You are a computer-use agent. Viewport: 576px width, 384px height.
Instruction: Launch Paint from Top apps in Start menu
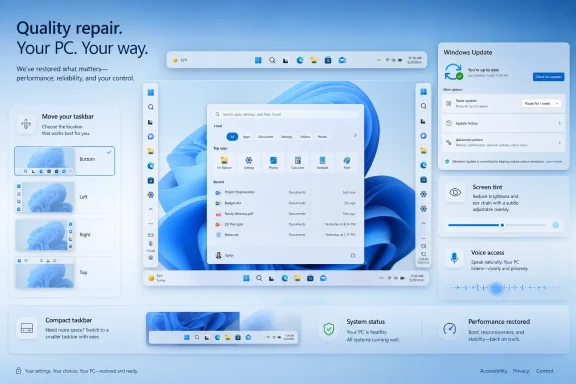click(347, 162)
